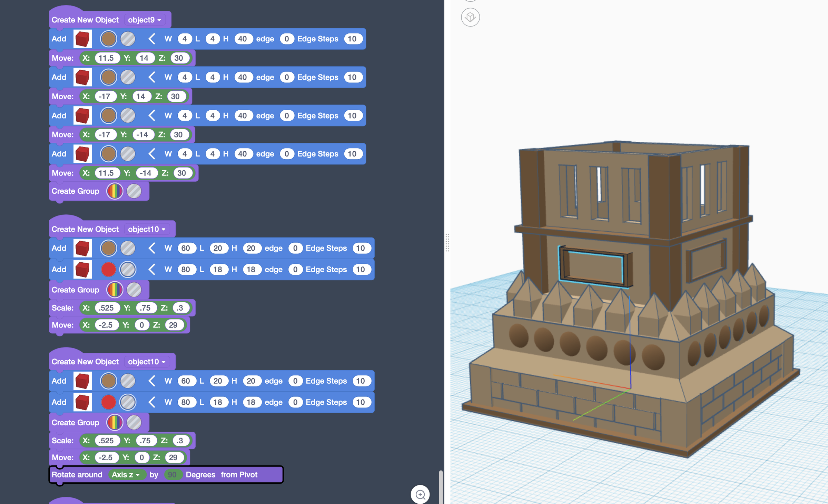The height and width of the screenshot is (504, 828).
Task: Toggle the striped transparency circle in the red Add block
Action: point(128,269)
